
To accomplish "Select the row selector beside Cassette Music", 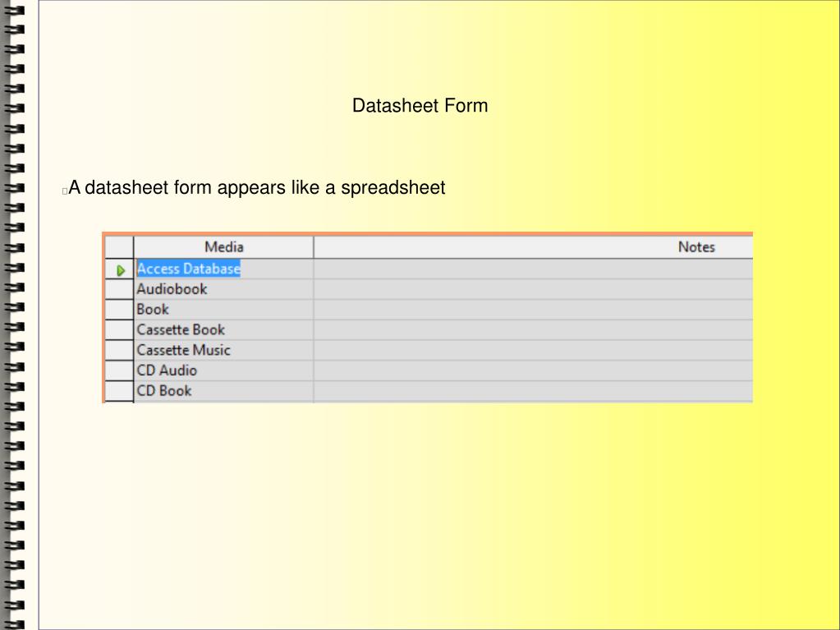I will pos(119,351).
